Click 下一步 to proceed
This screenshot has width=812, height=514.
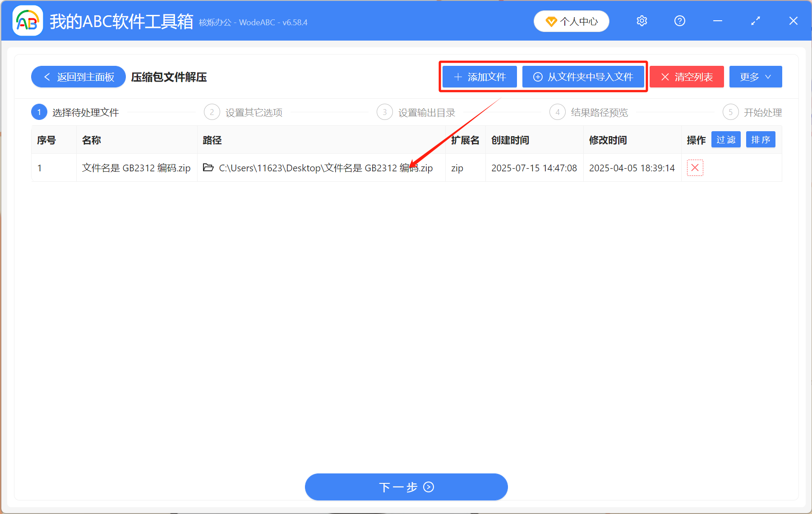(406, 487)
